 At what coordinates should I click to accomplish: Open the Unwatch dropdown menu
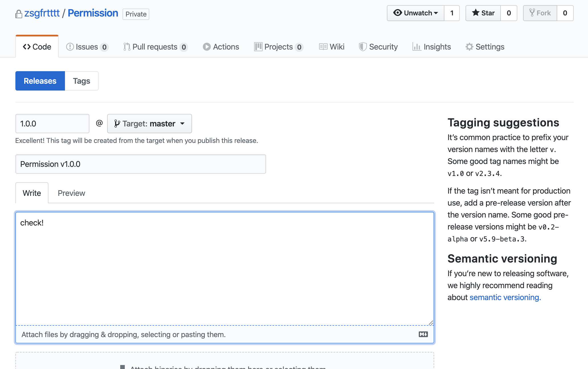pos(416,13)
